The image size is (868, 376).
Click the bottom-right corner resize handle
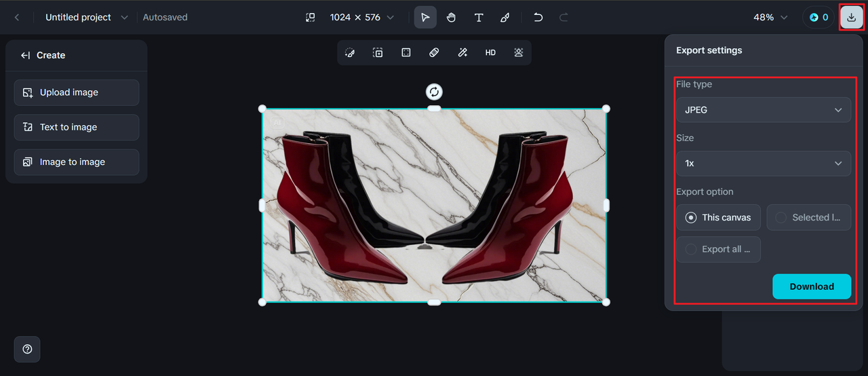point(606,302)
